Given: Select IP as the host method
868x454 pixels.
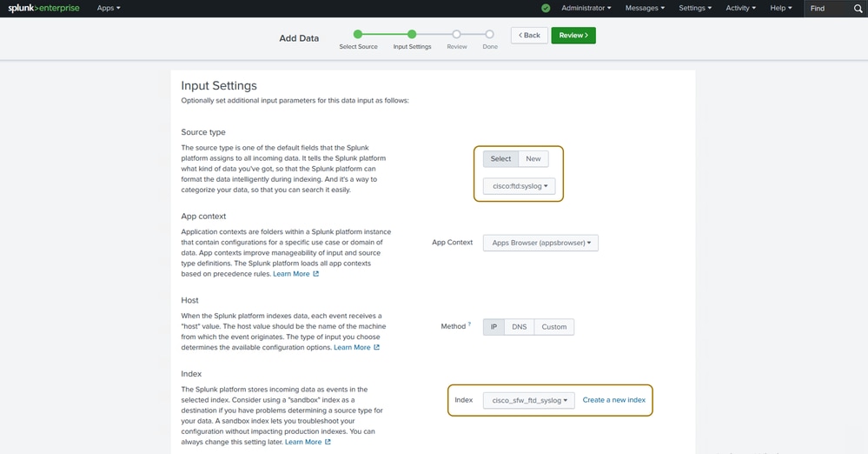Looking at the screenshot, I should point(494,327).
